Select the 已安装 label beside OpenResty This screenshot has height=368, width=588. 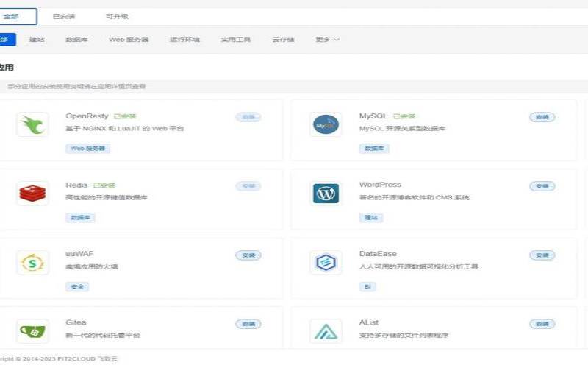click(125, 116)
